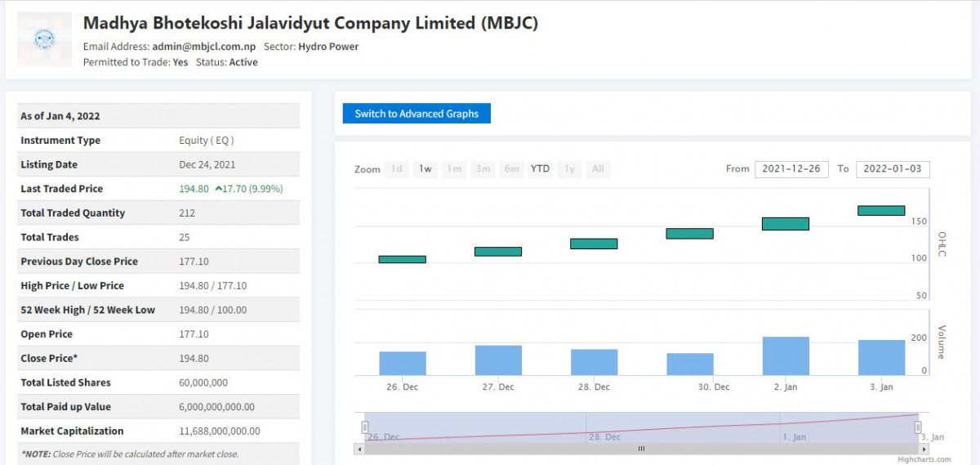The height and width of the screenshot is (465, 980).
Task: Click the 2. Jan candlestick on OHLC chart
Action: 786,224
